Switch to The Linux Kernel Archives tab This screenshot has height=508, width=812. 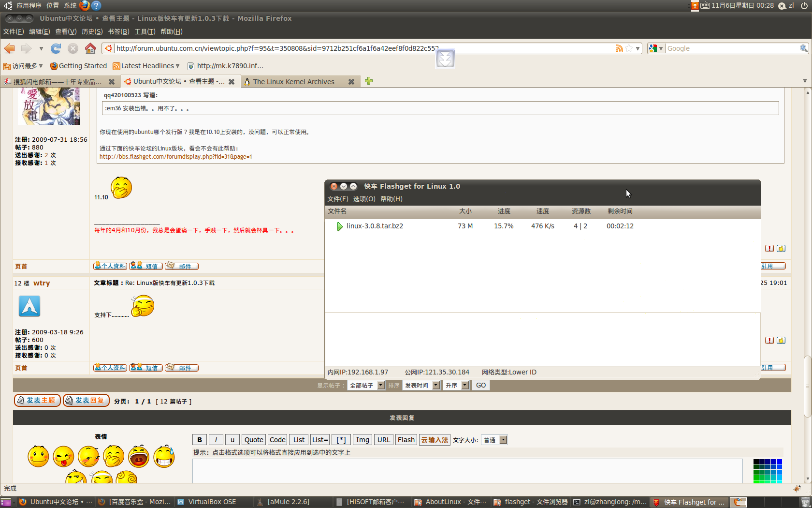(x=294, y=82)
